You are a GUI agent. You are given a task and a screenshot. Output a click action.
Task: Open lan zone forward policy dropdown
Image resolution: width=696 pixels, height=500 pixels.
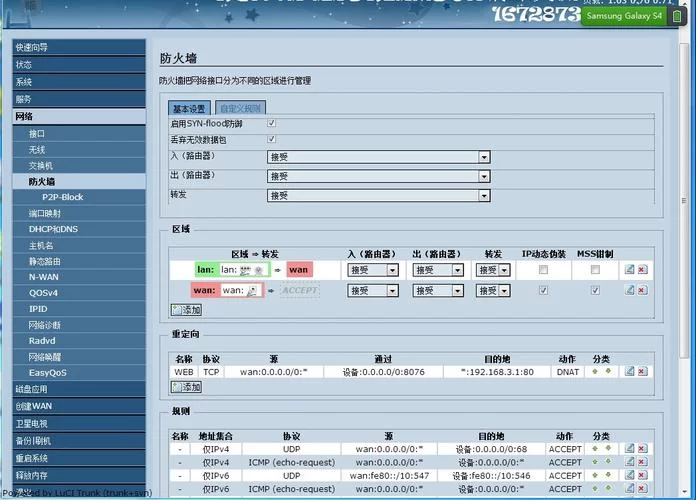click(x=493, y=270)
